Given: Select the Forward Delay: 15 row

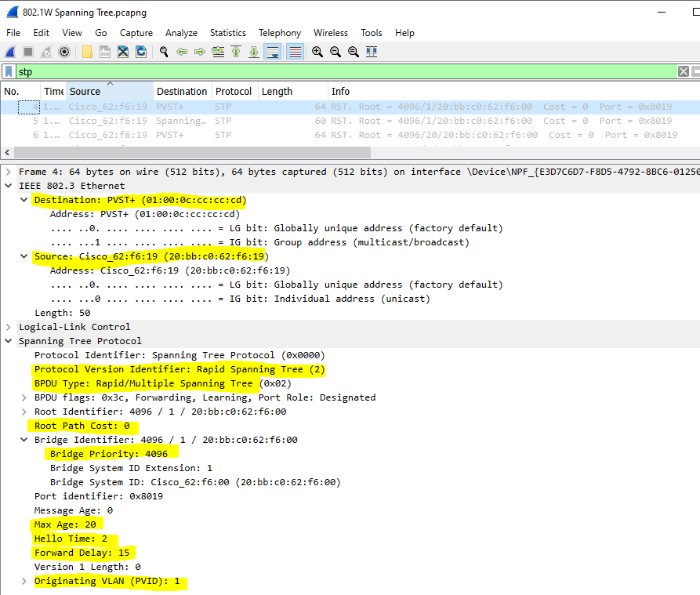Looking at the screenshot, I should point(82,553).
